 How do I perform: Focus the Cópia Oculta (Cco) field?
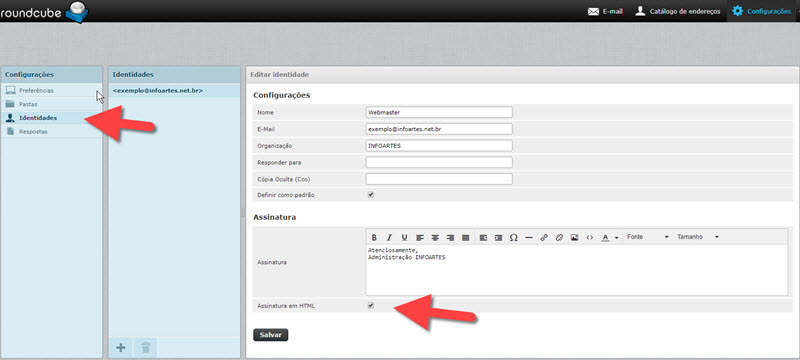pos(439,179)
